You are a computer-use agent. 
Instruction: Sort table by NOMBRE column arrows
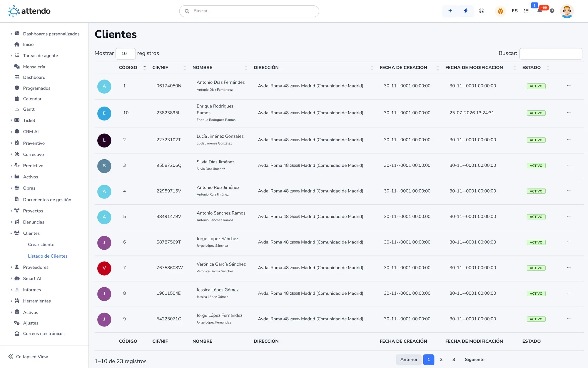246,68
